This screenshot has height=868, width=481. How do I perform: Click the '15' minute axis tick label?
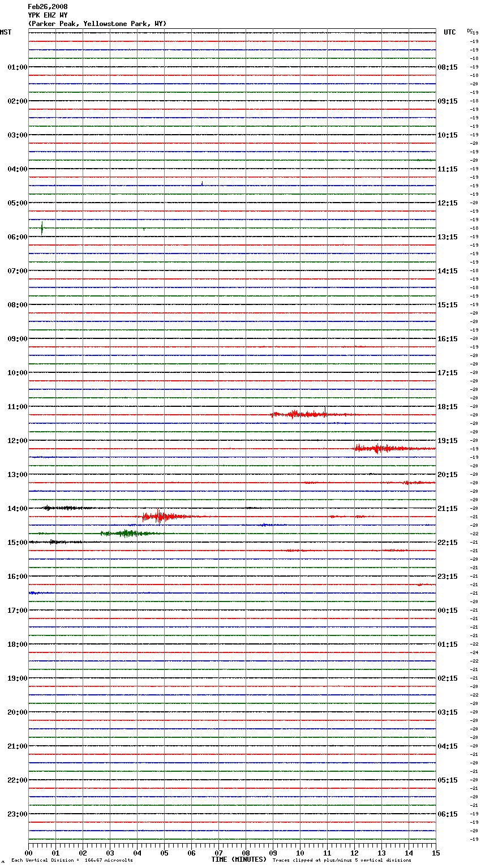[436, 853]
